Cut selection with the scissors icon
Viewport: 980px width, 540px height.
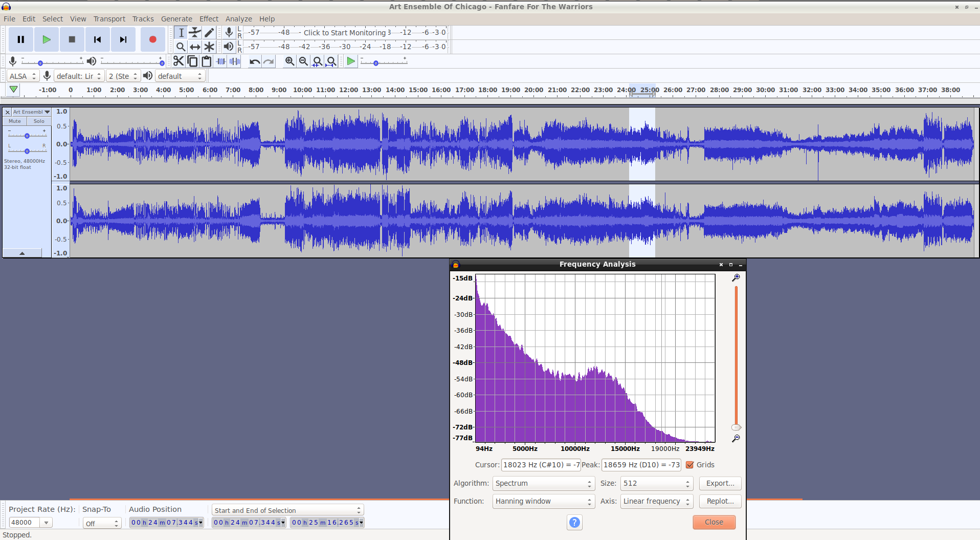(x=179, y=61)
